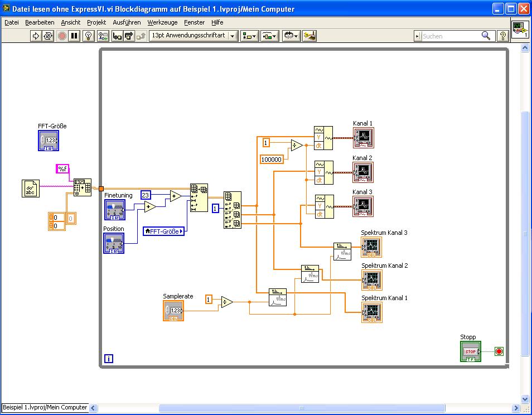Select the Finetuning slider terminal
The width and height of the screenshot is (532, 415).
point(115,210)
